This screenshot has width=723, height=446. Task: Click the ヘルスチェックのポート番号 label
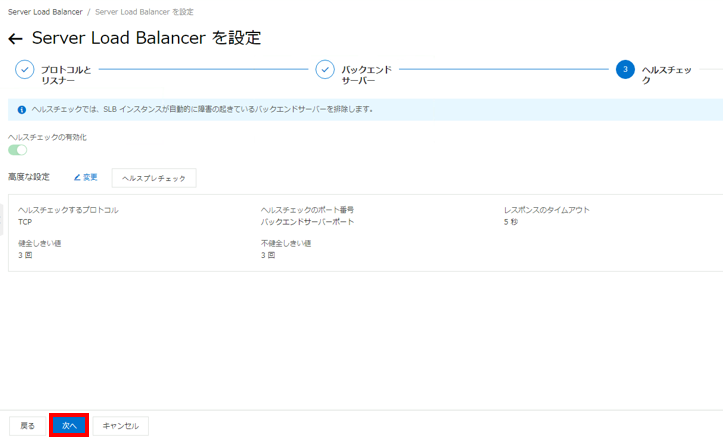308,210
